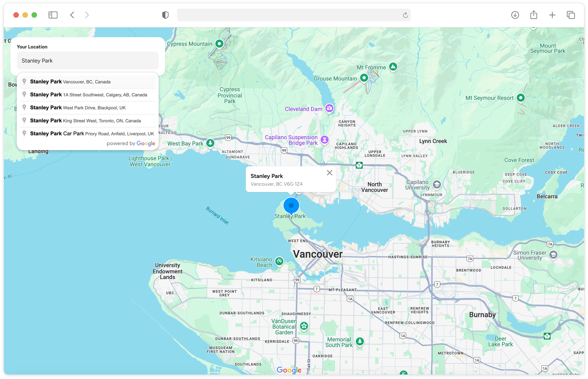Open the Mt Seymour Resort green marker
Image resolution: width=588 pixels, height=379 pixels.
coord(520,97)
